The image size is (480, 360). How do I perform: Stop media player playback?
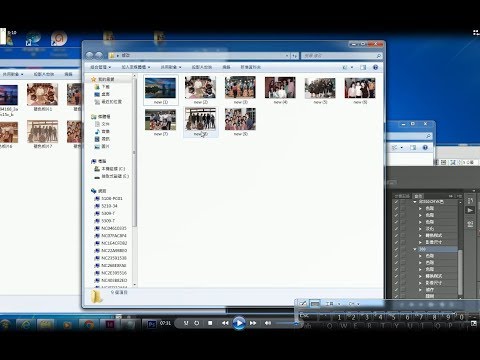210,323
